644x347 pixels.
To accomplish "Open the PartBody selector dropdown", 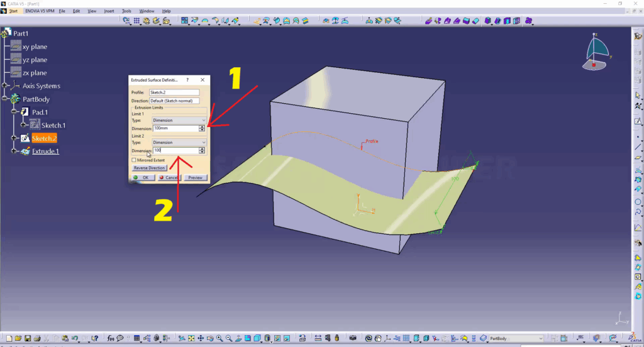I will point(540,338).
